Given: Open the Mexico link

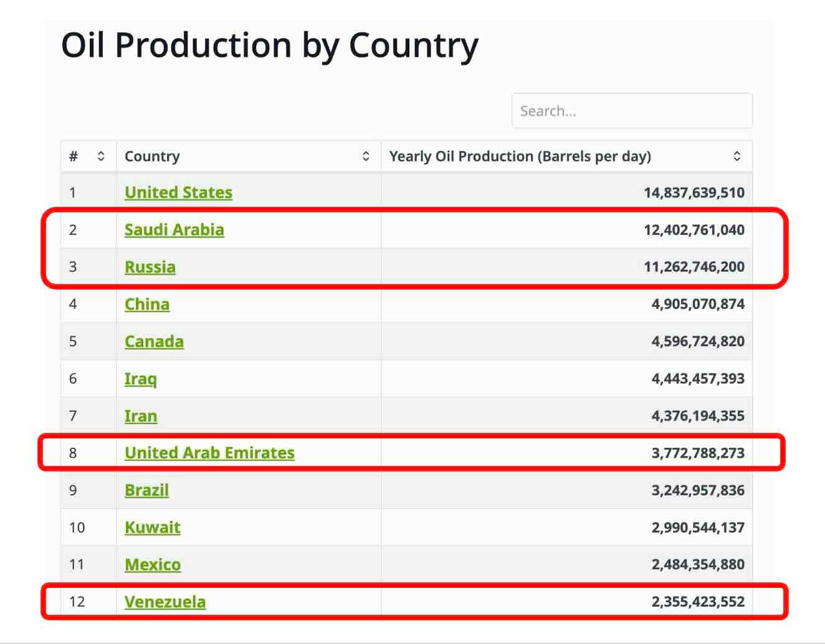Looking at the screenshot, I should tap(153, 564).
